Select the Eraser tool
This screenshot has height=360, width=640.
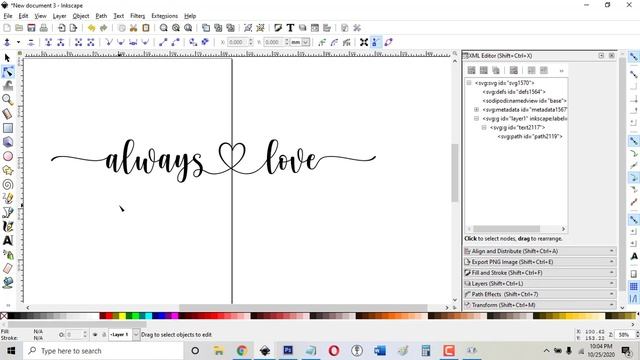click(7, 269)
